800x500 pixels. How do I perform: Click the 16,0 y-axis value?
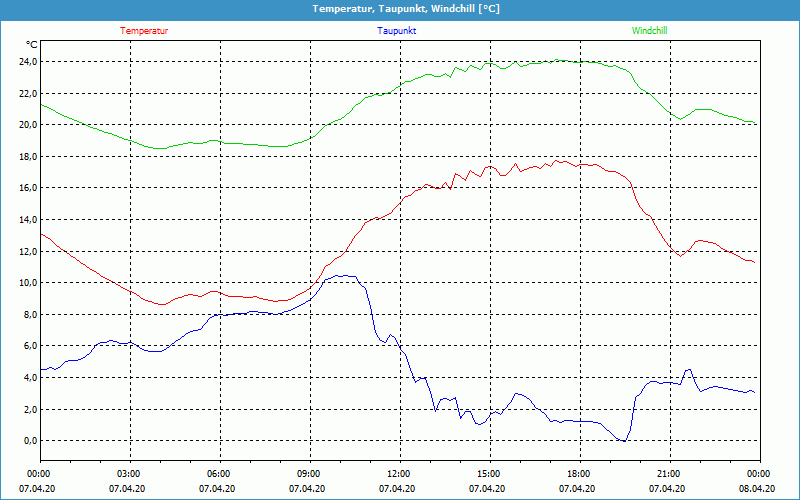tap(26, 188)
